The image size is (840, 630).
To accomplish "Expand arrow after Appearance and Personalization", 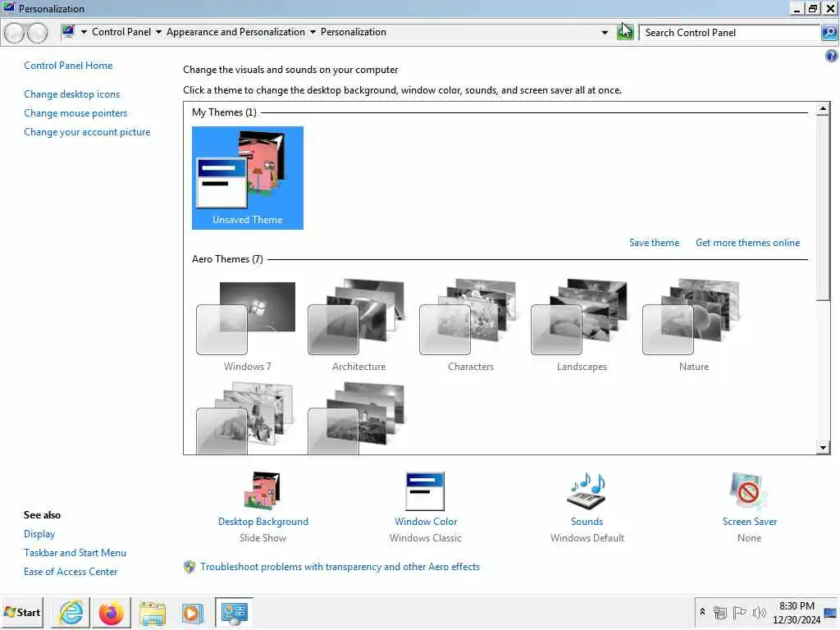I will 313,32.
